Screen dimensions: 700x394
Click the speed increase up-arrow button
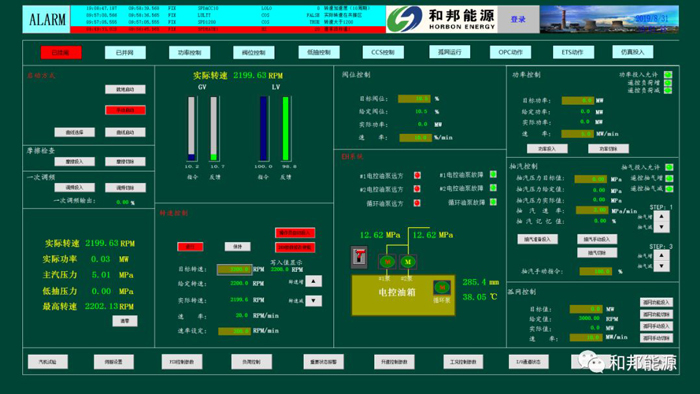(313, 281)
